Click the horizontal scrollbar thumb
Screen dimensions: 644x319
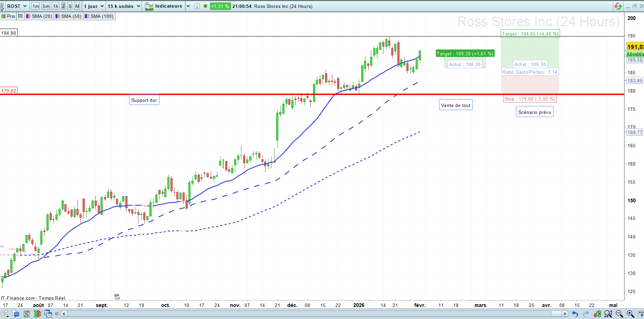pyautogui.click(x=556, y=313)
